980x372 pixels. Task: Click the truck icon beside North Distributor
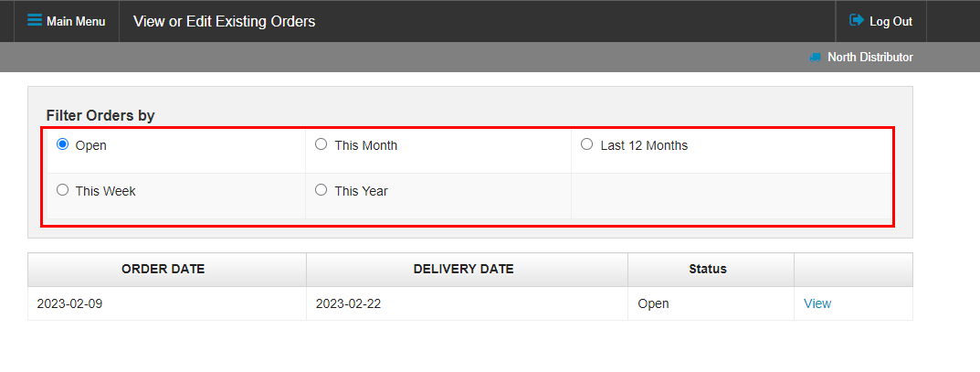point(816,57)
